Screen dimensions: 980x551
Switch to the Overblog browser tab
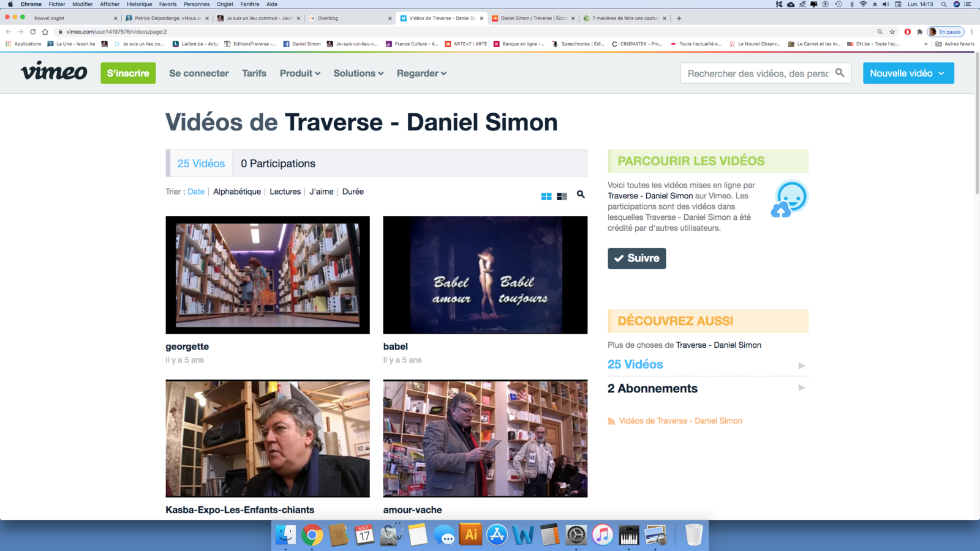click(x=350, y=18)
